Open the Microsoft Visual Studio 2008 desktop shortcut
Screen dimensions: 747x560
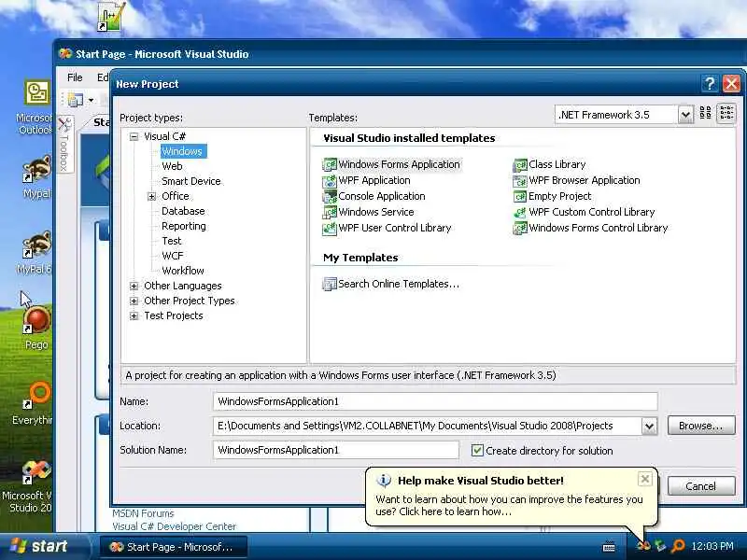[x=29, y=486]
